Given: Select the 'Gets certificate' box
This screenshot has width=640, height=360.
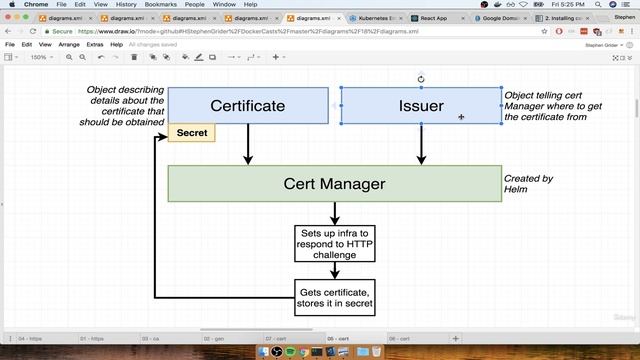Looking at the screenshot, I should (335, 298).
